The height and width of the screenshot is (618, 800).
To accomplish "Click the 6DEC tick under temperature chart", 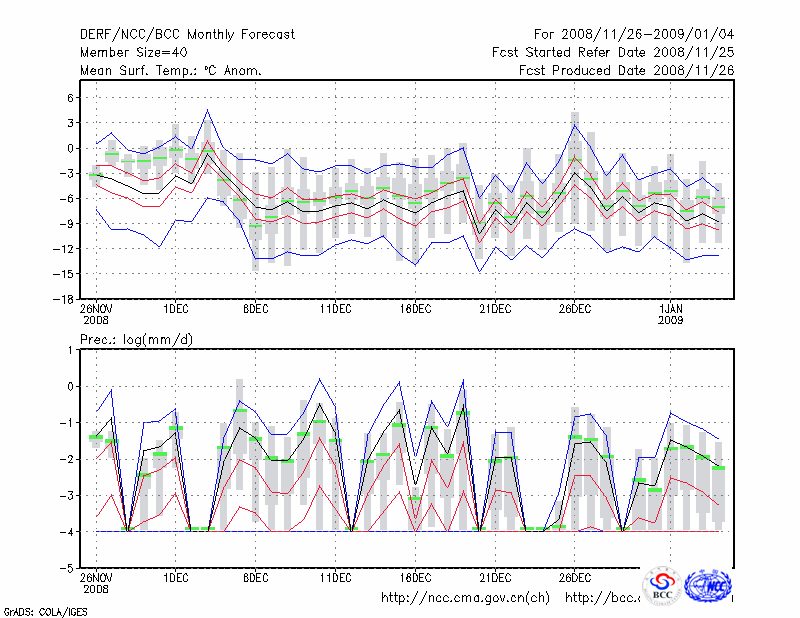I will (255, 309).
